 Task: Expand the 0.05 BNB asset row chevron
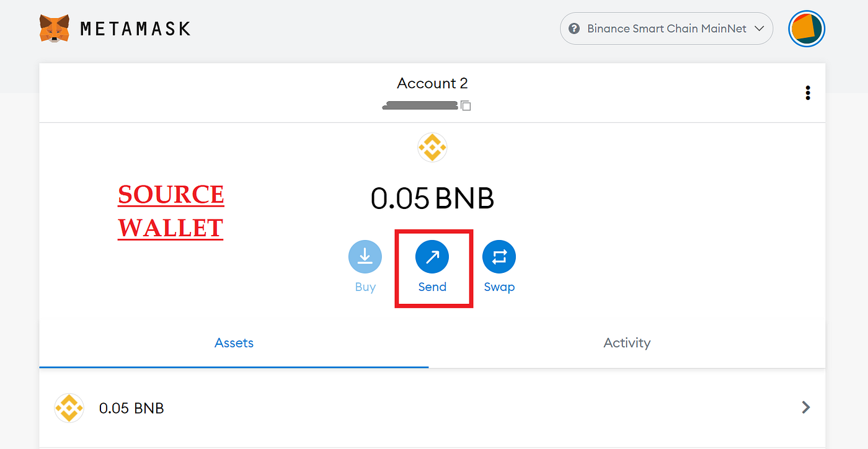coord(805,407)
